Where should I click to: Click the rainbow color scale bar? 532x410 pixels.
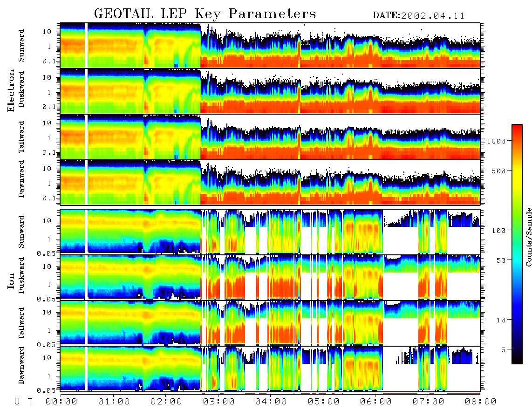(517, 244)
